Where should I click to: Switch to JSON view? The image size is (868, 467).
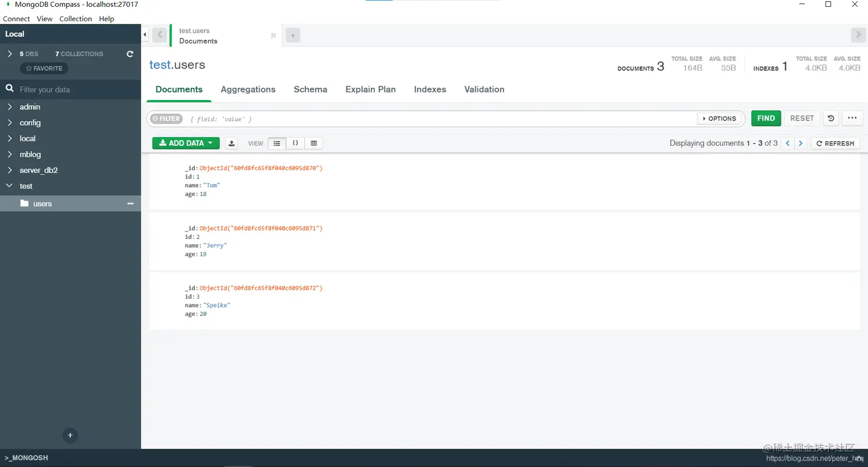[295, 143]
